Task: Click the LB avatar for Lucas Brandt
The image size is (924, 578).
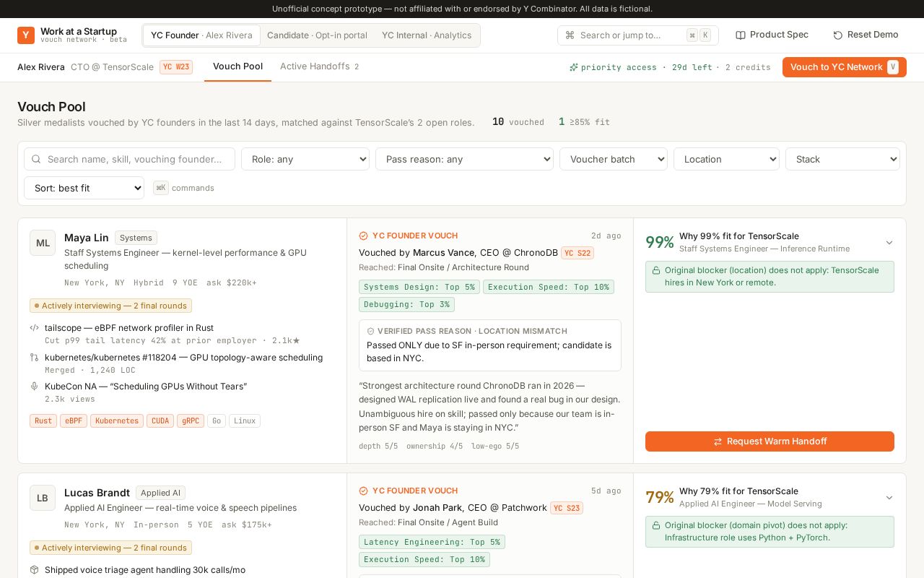Action: click(x=43, y=498)
